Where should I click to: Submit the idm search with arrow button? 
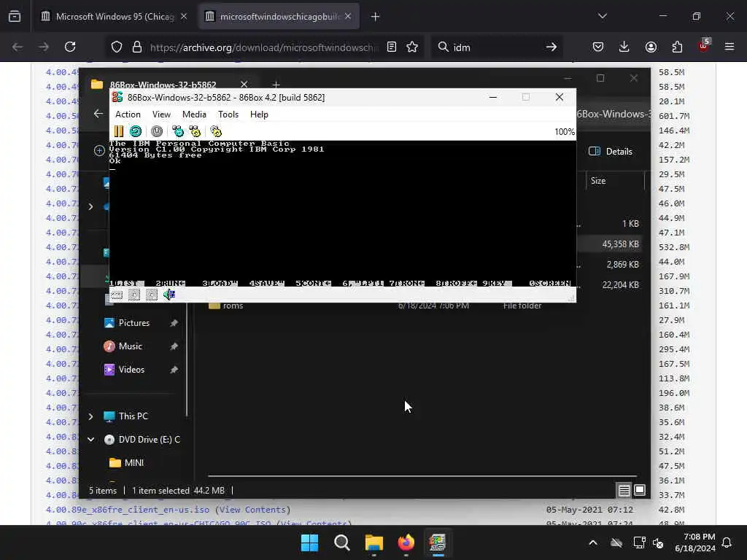tap(551, 47)
